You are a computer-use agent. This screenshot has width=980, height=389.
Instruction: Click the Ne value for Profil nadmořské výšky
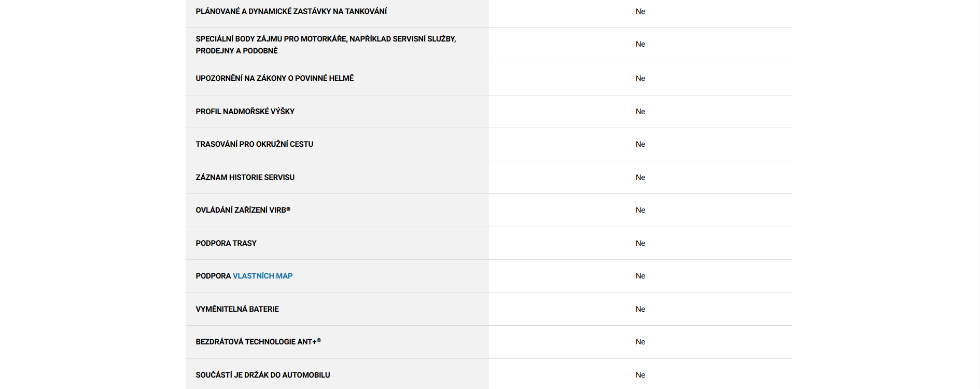(640, 112)
